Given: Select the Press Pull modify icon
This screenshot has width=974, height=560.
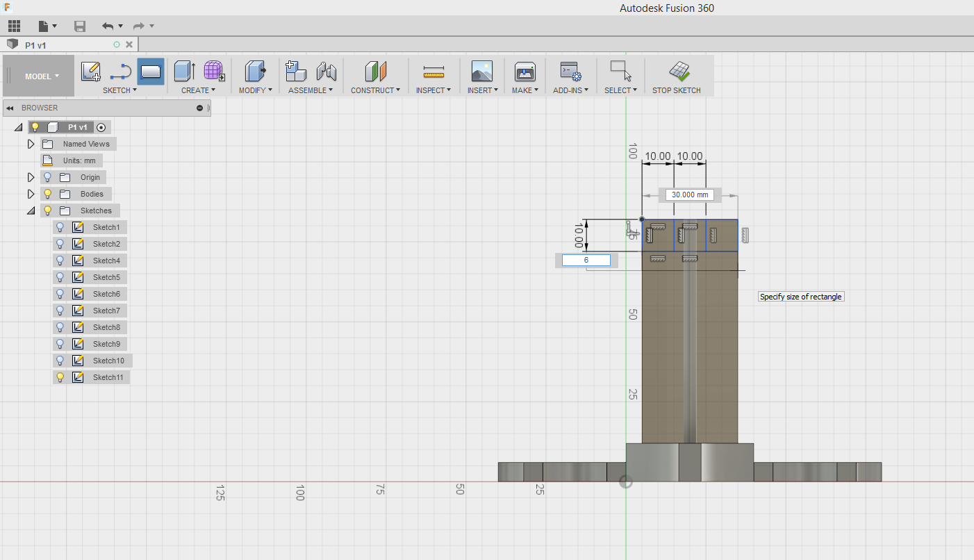Looking at the screenshot, I should [x=255, y=71].
